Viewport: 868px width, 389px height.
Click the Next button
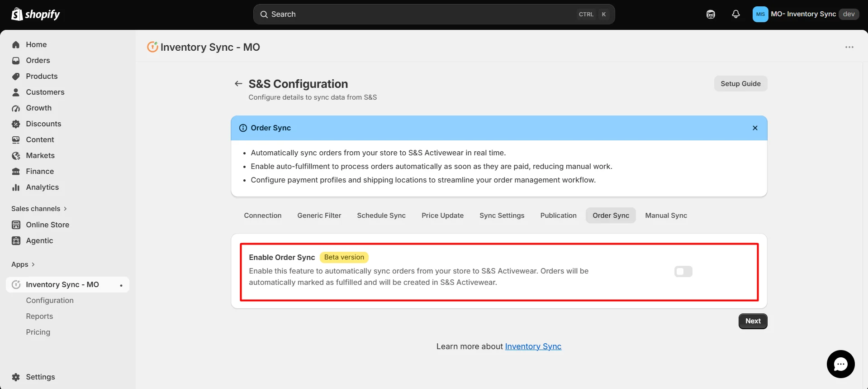coord(753,321)
